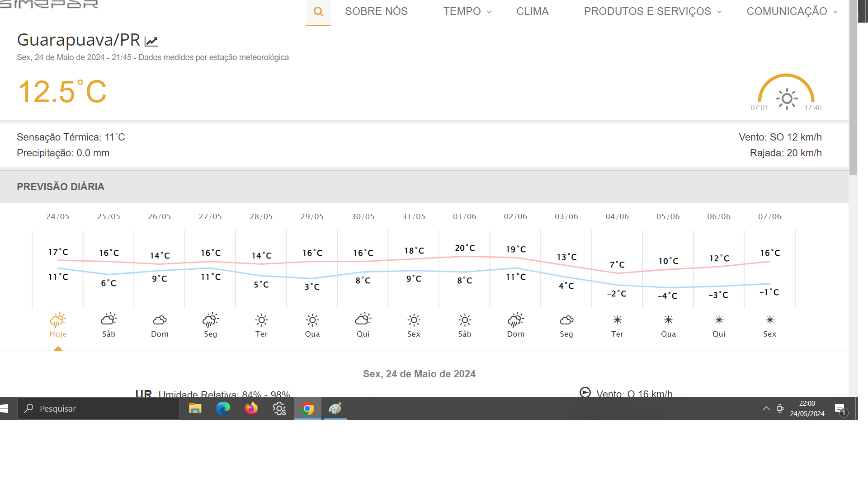Go to the CLIMA menu item
The image size is (868, 488).
click(x=532, y=11)
